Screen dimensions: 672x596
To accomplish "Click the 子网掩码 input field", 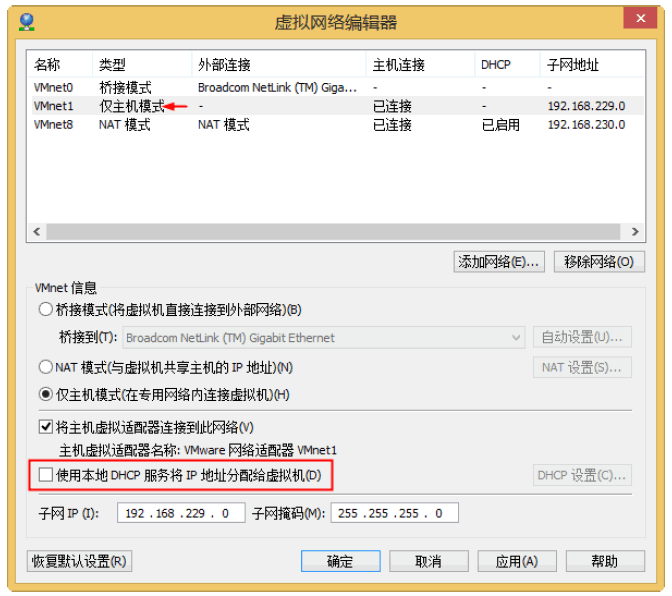I will point(394,513).
